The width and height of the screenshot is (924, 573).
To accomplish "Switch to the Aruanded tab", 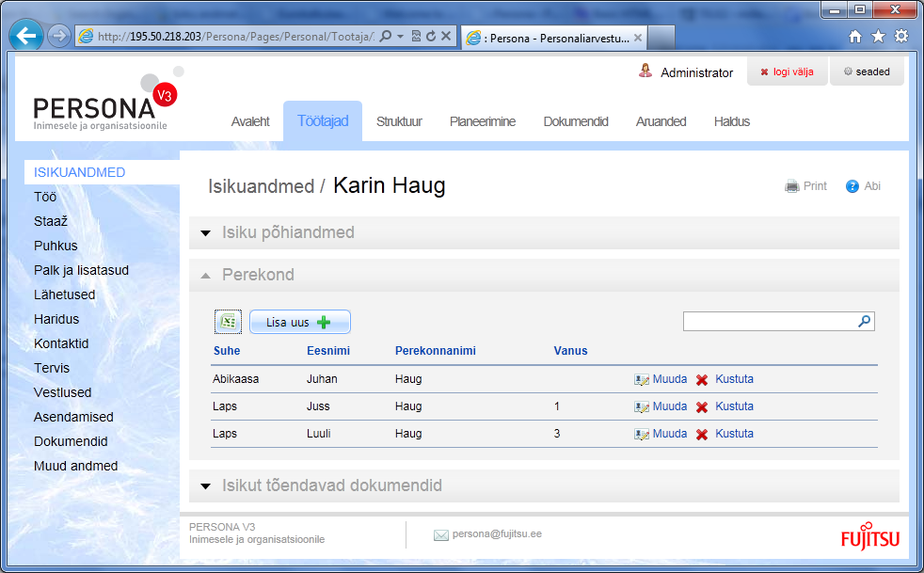I will click(661, 121).
